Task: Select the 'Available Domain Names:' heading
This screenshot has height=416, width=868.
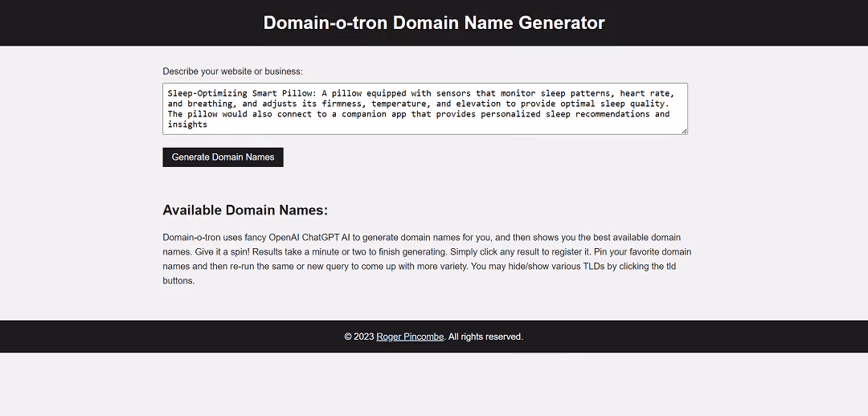Action: [x=245, y=210]
